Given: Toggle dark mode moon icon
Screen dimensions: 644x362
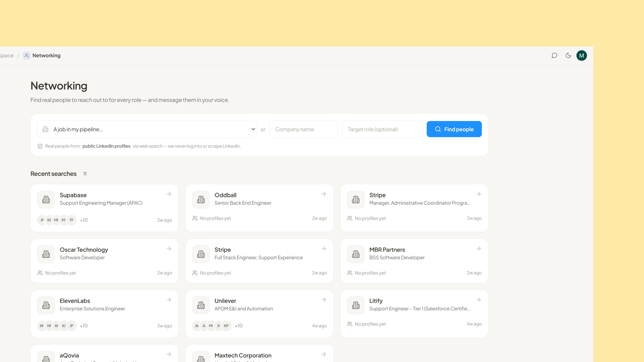Looking at the screenshot, I should (568, 56).
